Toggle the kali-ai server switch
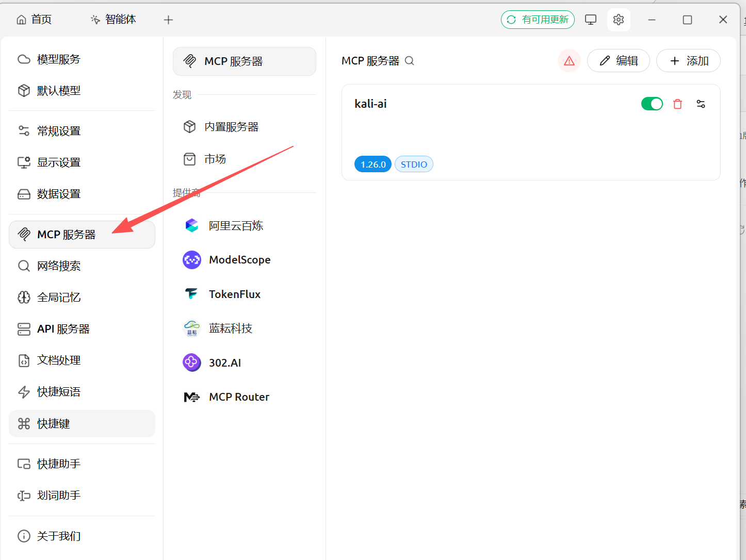This screenshot has height=560, width=746. (652, 104)
